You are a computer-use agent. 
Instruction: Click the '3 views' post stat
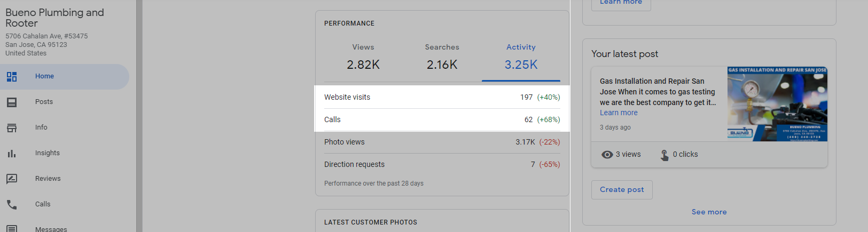pyautogui.click(x=628, y=155)
